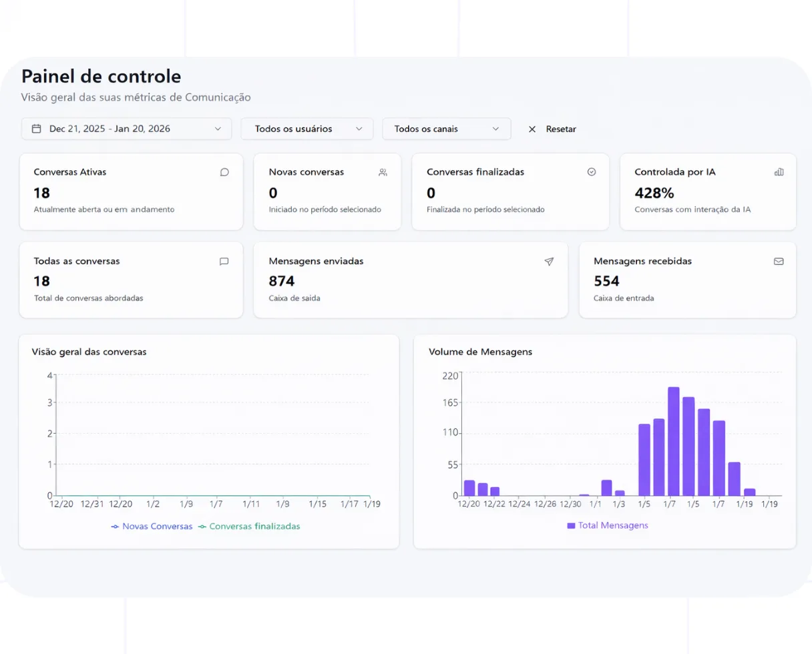The image size is (812, 654).
Task: Click the 12/20 bar in Volume de Mensagens
Action: tap(469, 488)
